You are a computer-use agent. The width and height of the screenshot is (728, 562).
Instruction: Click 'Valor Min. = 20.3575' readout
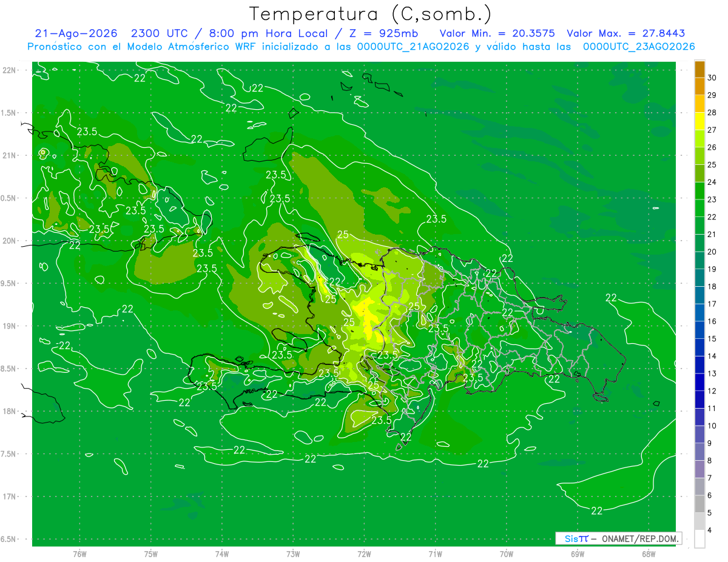tap(497, 33)
